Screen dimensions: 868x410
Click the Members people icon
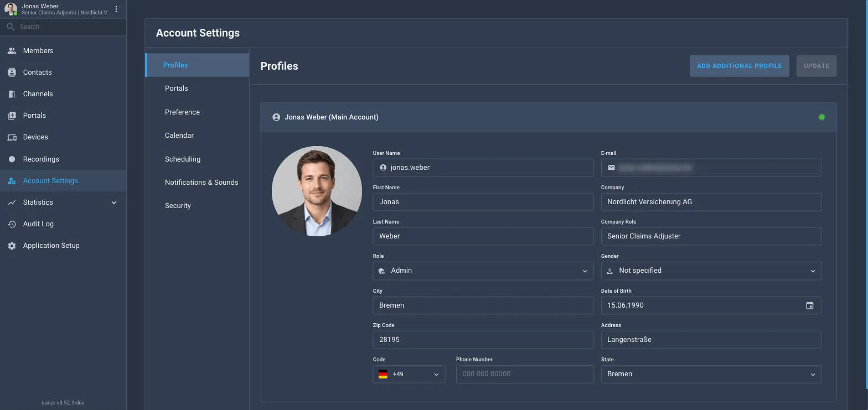(12, 50)
